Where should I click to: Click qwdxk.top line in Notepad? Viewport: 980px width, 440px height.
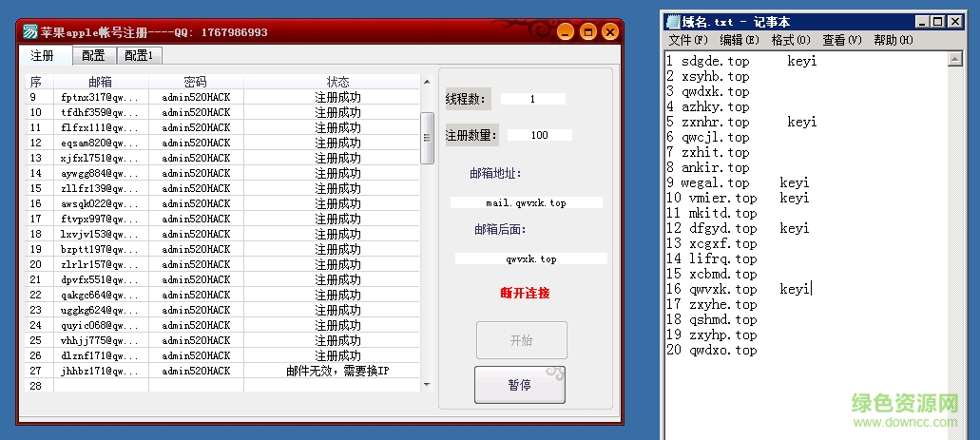(x=707, y=92)
